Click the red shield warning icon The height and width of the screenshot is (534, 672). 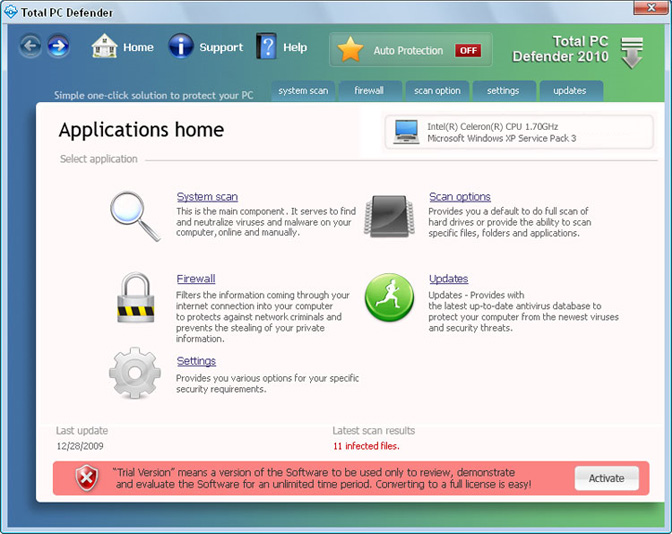(87, 478)
